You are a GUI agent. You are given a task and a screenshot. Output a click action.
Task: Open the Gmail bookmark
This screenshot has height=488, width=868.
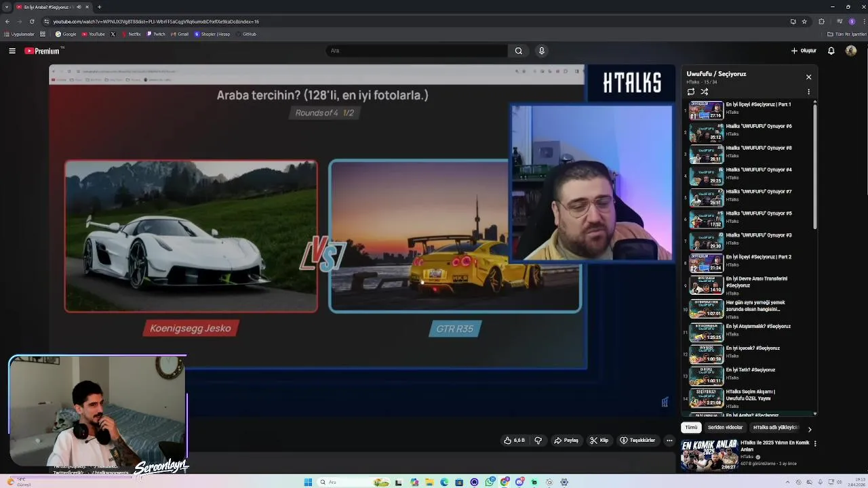coord(180,34)
